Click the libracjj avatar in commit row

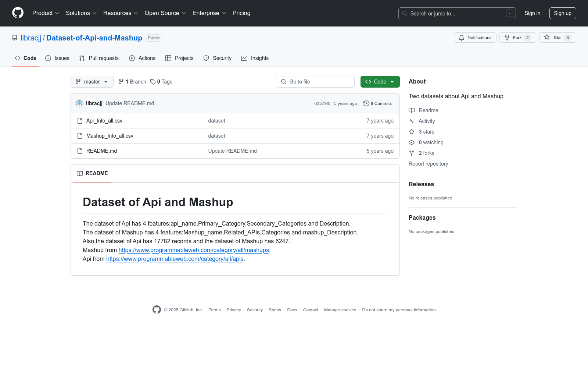pyautogui.click(x=79, y=103)
